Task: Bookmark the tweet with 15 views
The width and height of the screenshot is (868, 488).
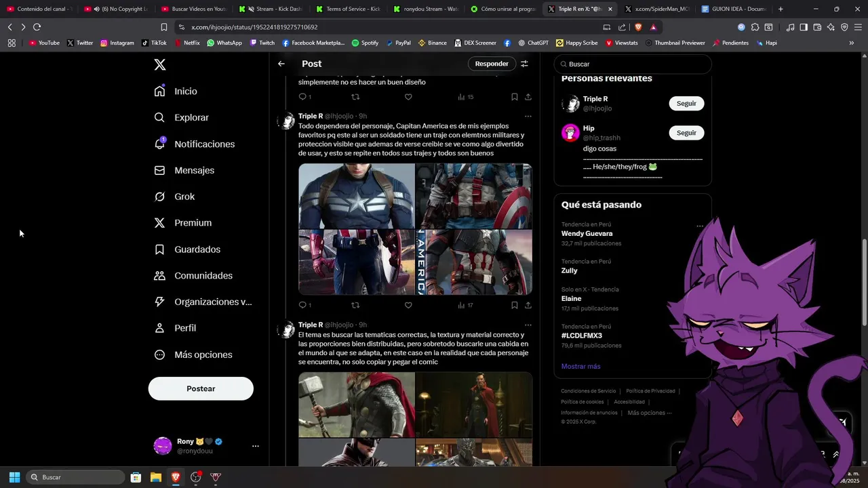Action: [515, 97]
